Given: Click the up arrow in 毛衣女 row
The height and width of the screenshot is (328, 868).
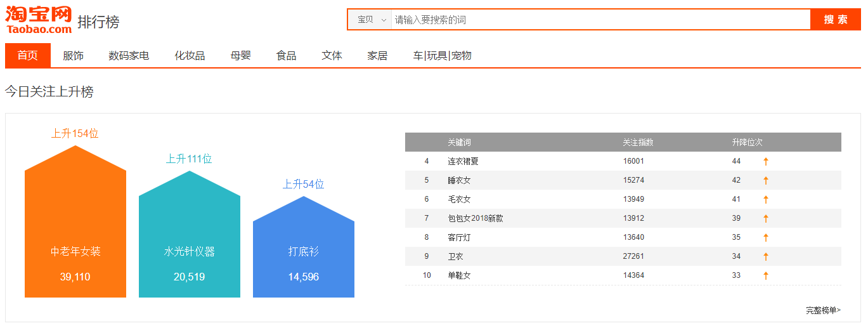Looking at the screenshot, I should point(766,199).
